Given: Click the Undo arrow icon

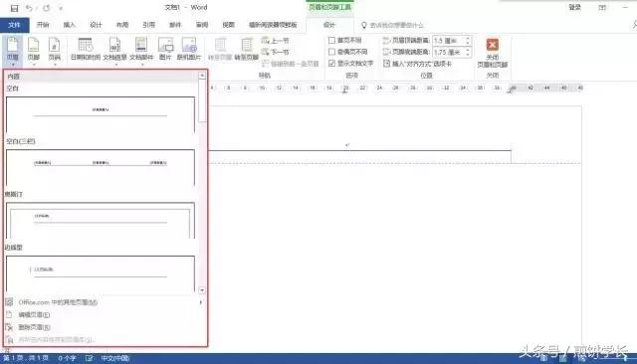Looking at the screenshot, I should (29, 8).
